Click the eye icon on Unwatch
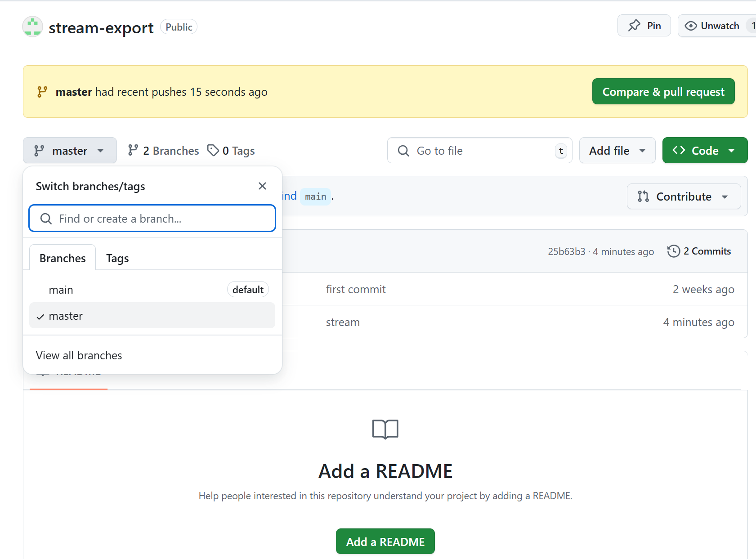This screenshot has height=559, width=756. [690, 26]
